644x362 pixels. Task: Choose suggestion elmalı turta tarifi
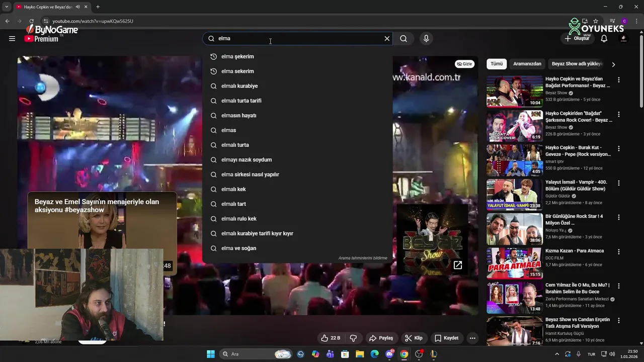pos(297,101)
